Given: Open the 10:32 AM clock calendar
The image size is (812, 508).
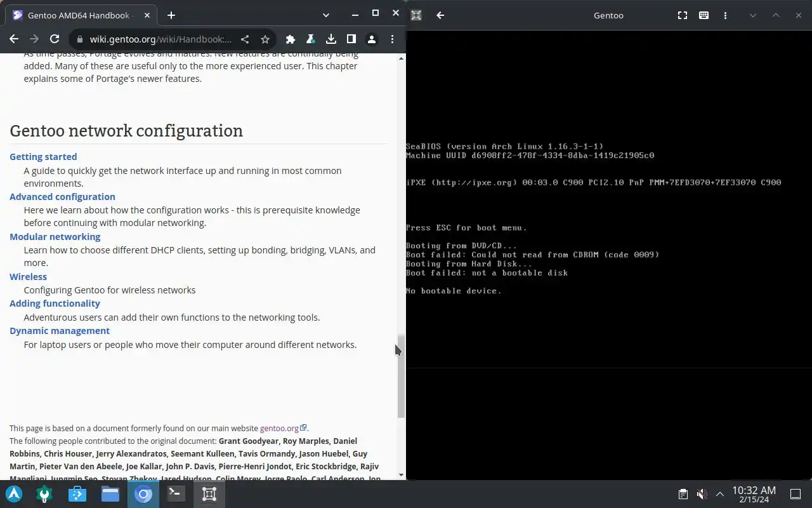Looking at the screenshot, I should [x=754, y=494].
